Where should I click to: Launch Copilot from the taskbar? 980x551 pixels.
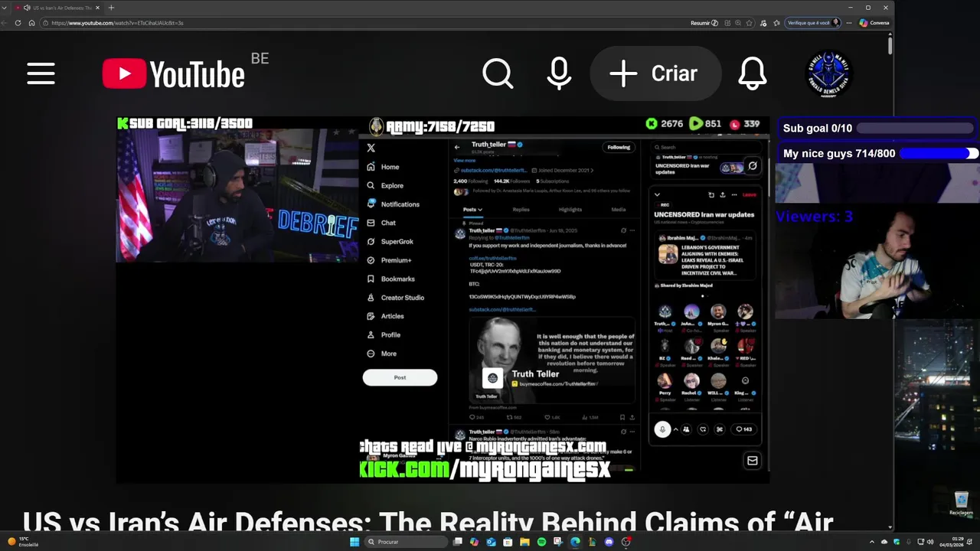(475, 542)
